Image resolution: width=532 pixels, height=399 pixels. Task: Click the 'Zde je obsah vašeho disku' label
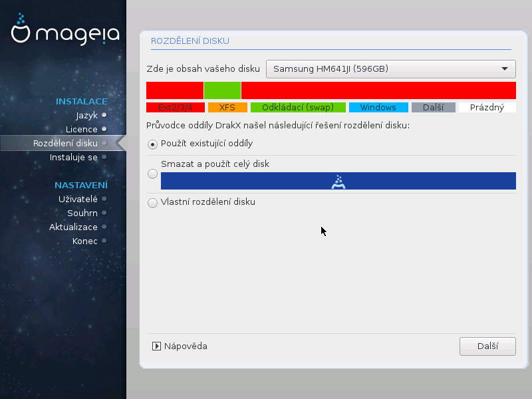pos(203,69)
